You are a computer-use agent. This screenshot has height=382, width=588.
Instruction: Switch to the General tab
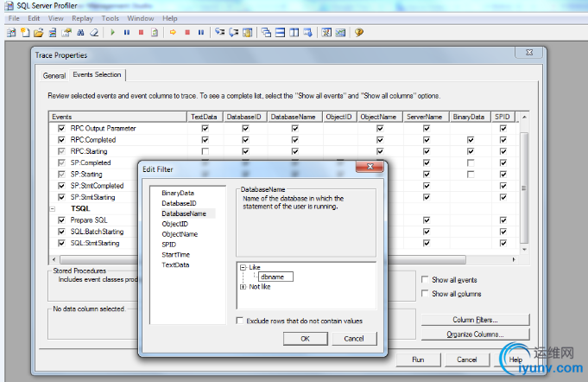click(54, 76)
